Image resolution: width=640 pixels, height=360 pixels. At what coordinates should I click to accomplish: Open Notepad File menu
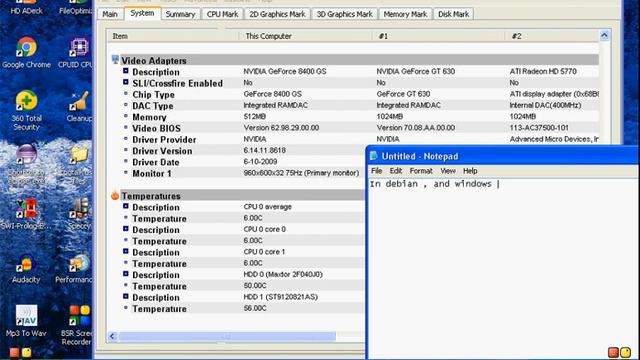coord(376,171)
